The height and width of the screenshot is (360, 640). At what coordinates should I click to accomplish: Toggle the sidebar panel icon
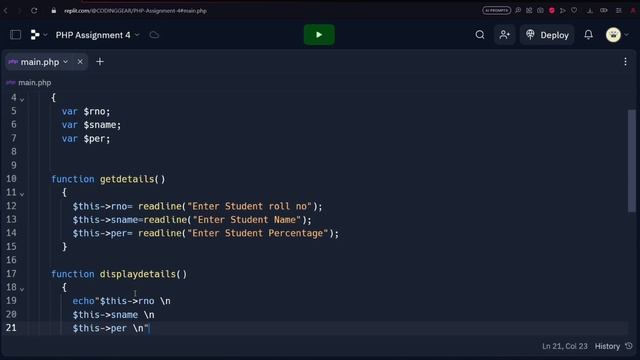click(x=16, y=35)
